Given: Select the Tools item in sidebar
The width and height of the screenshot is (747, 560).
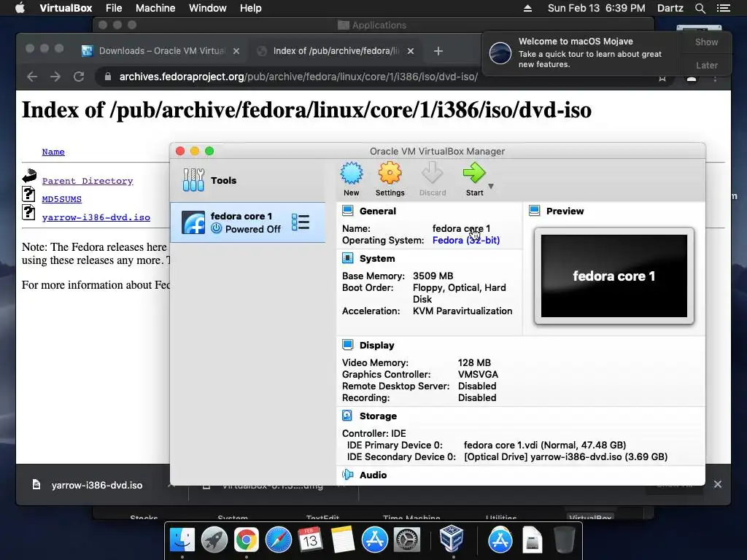Looking at the screenshot, I should tap(248, 180).
